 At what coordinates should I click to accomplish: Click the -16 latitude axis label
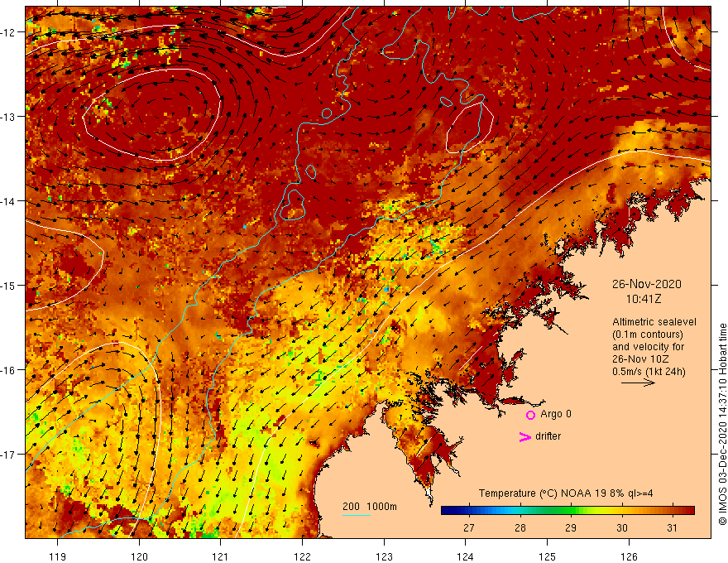pos(8,370)
